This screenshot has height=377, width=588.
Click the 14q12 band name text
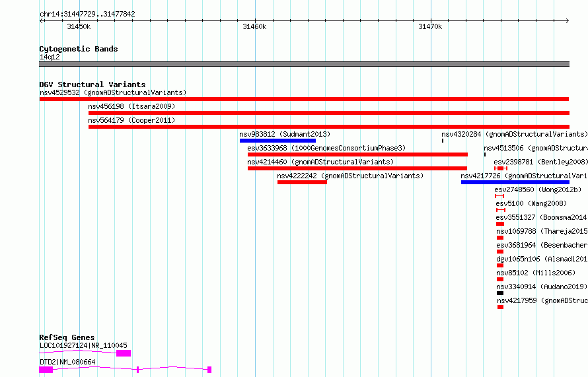pyautogui.click(x=50, y=57)
